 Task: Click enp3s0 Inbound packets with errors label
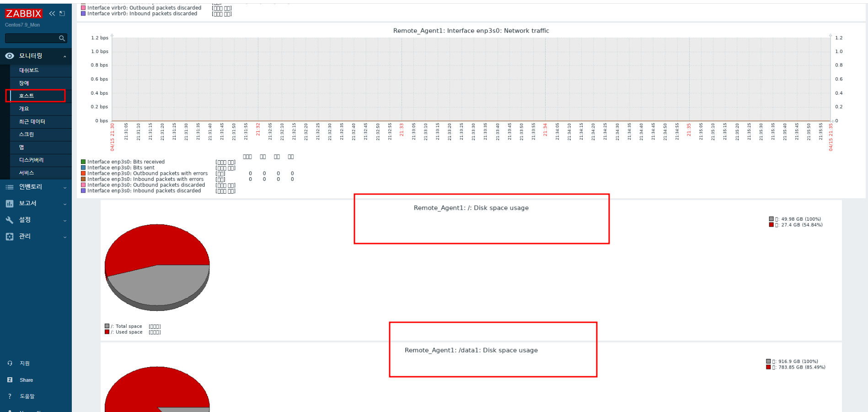(x=145, y=179)
